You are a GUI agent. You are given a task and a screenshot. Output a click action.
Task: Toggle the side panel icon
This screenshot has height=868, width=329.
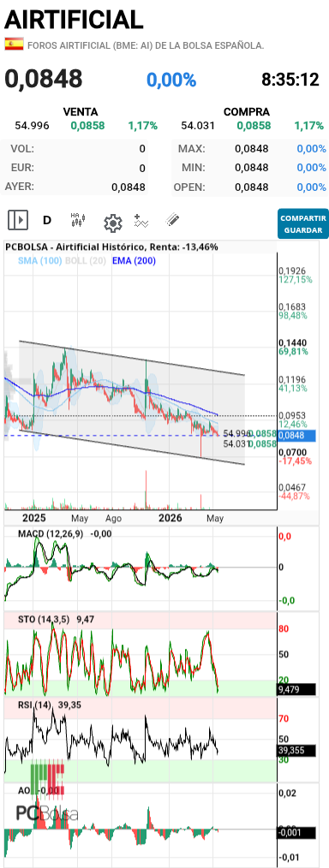(x=18, y=220)
